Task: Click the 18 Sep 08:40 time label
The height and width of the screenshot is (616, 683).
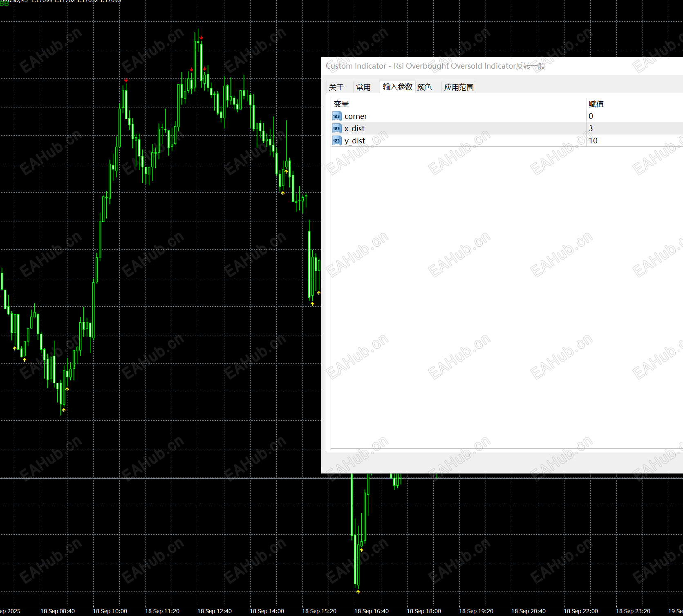Action: pos(58,611)
